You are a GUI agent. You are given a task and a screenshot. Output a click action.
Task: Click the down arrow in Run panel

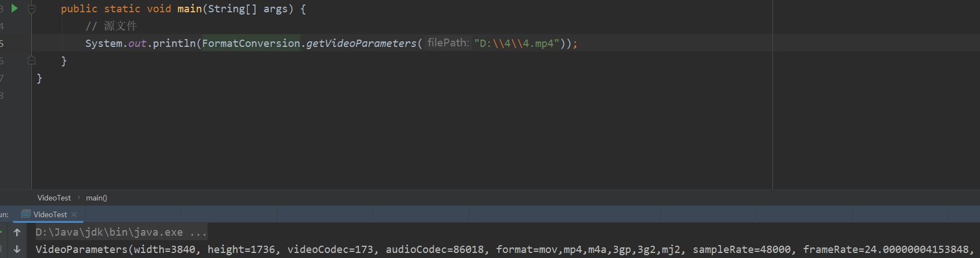[17, 249]
